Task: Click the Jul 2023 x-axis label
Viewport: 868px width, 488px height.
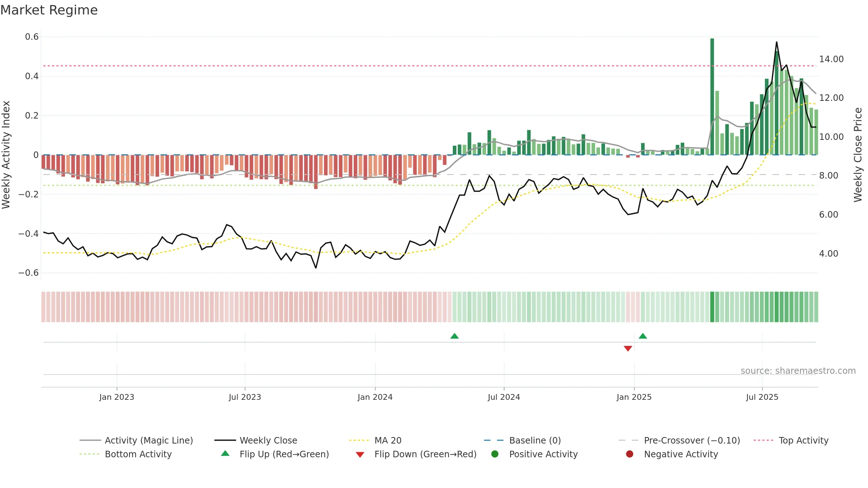Action: tap(245, 397)
